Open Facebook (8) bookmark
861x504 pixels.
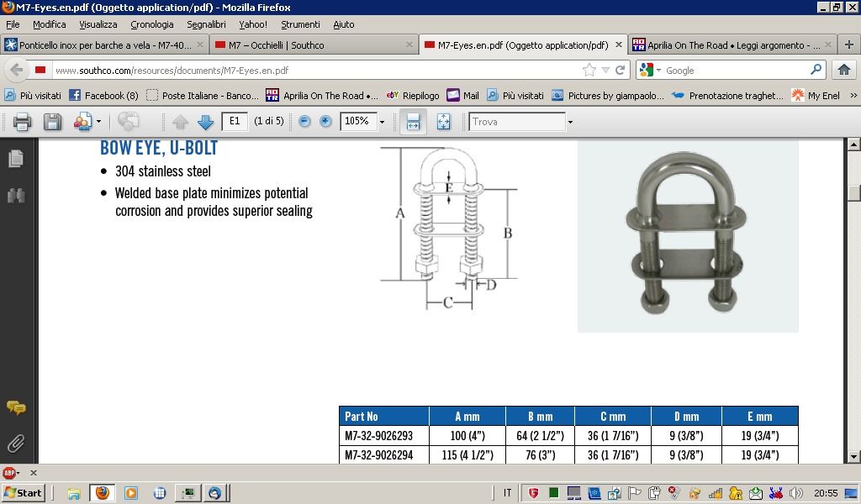(x=103, y=96)
